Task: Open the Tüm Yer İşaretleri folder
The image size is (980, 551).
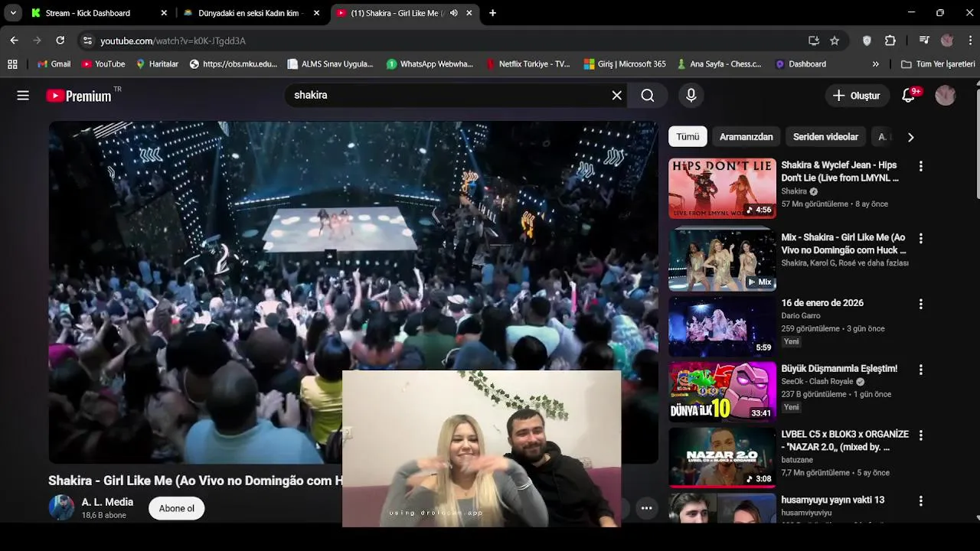Action: pos(938,64)
